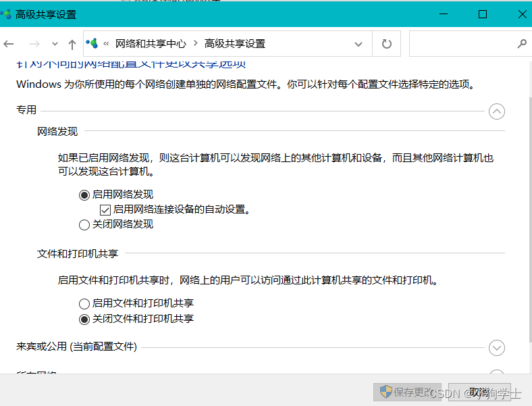
Task: Select 启用文件和打印机共享 radio button
Action: point(84,303)
